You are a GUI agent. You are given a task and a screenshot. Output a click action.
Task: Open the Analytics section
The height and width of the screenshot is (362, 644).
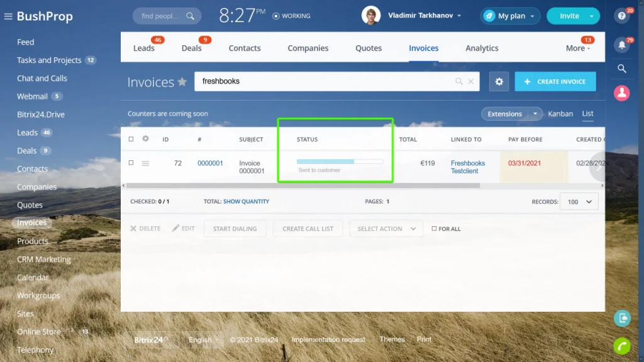[x=482, y=48]
